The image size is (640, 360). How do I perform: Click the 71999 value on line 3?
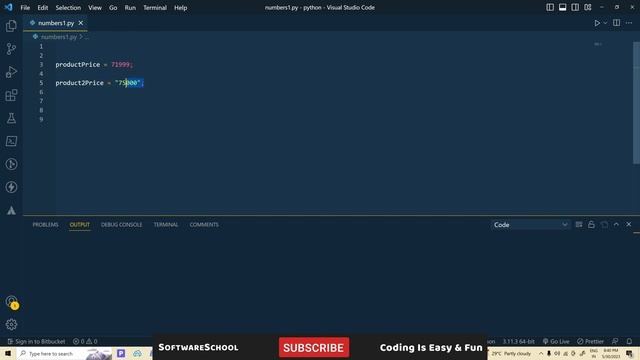pyautogui.click(x=120, y=64)
